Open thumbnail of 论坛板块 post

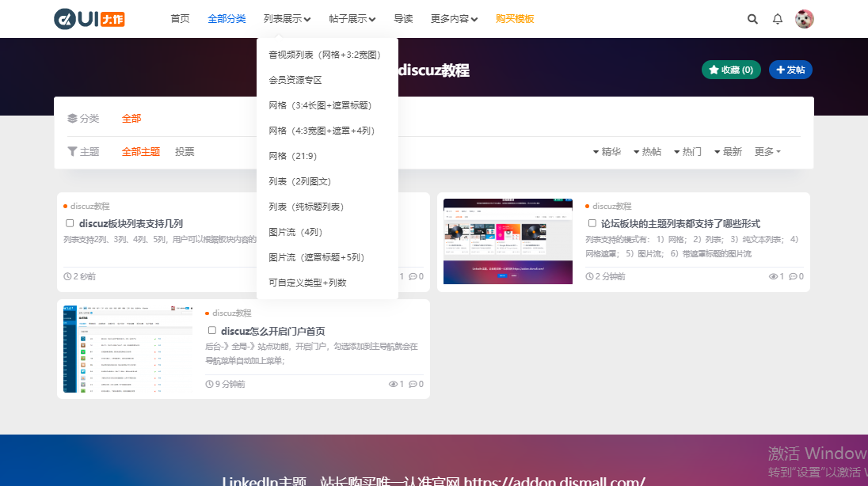508,241
